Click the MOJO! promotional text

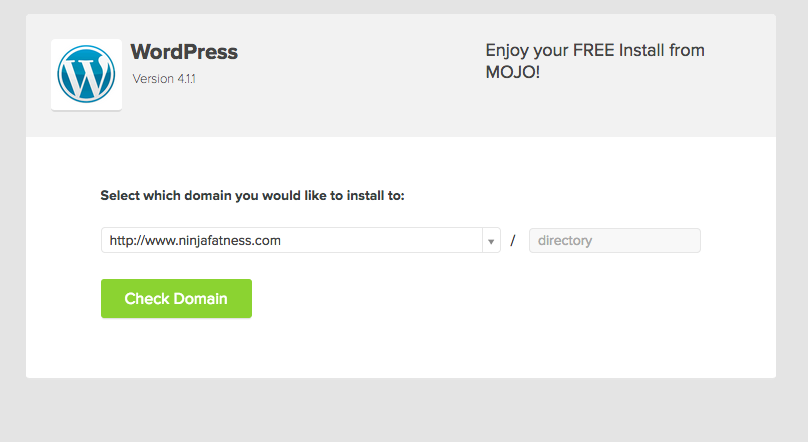513,72
